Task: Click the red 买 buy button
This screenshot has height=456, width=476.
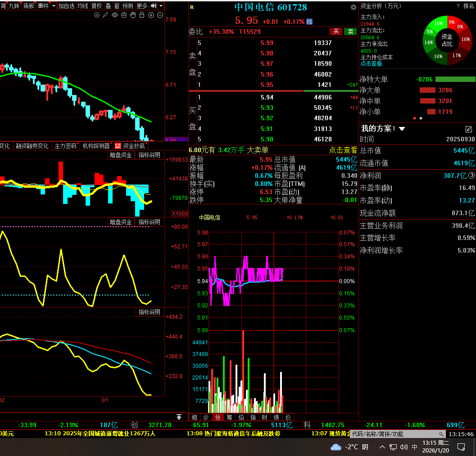Action: (x=336, y=32)
